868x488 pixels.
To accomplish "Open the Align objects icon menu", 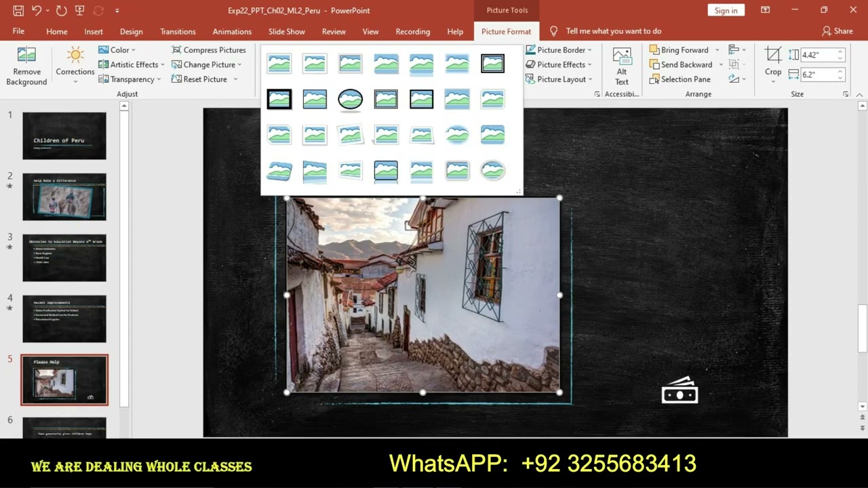I will [x=736, y=50].
